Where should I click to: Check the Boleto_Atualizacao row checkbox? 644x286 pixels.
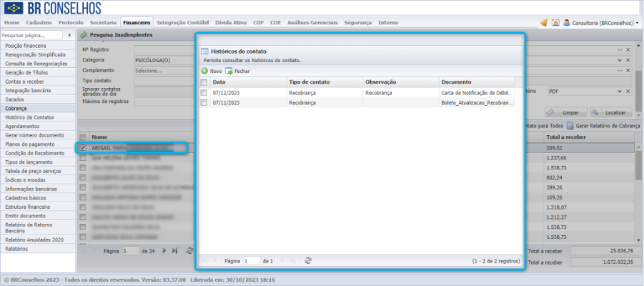point(204,103)
